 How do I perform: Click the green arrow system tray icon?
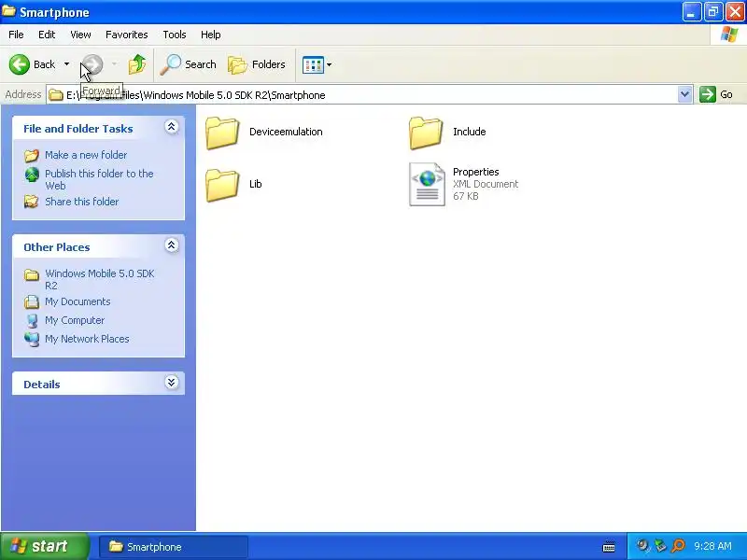click(660, 546)
